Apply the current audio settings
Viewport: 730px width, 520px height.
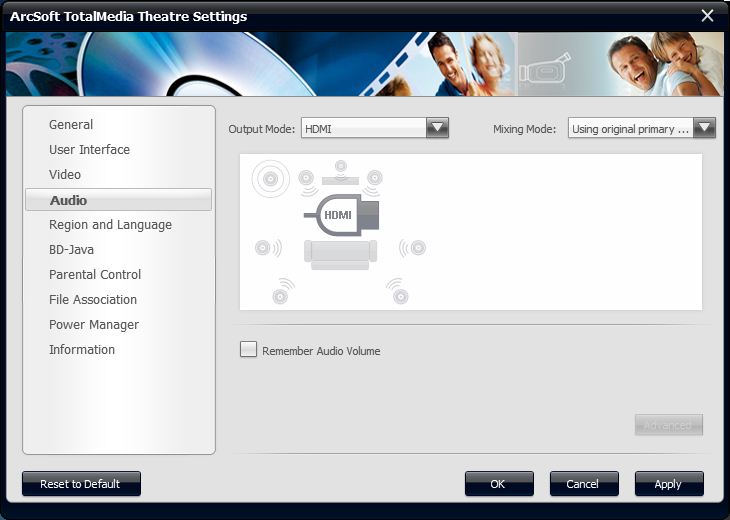[669, 484]
